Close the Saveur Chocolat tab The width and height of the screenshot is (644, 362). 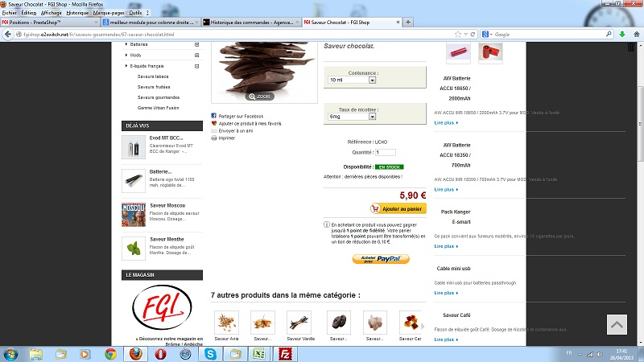(398, 23)
